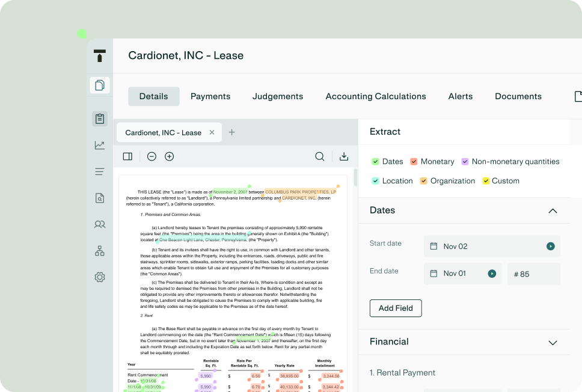This screenshot has height=392, width=582.
Task: Switch to the Documents tab
Action: (518, 97)
